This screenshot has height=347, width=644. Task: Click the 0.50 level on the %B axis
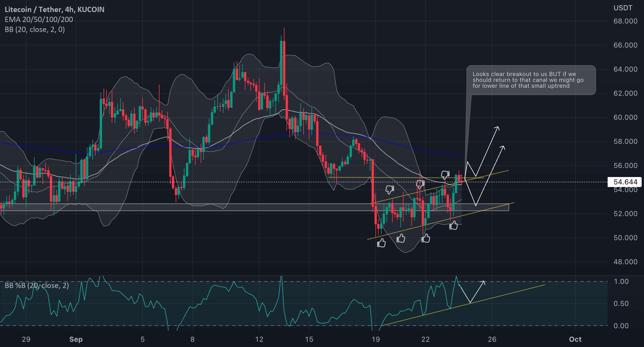(x=621, y=304)
